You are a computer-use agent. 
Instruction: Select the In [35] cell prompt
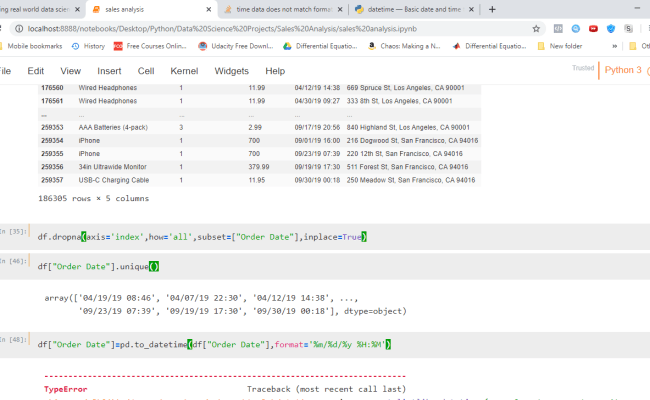coord(13,231)
